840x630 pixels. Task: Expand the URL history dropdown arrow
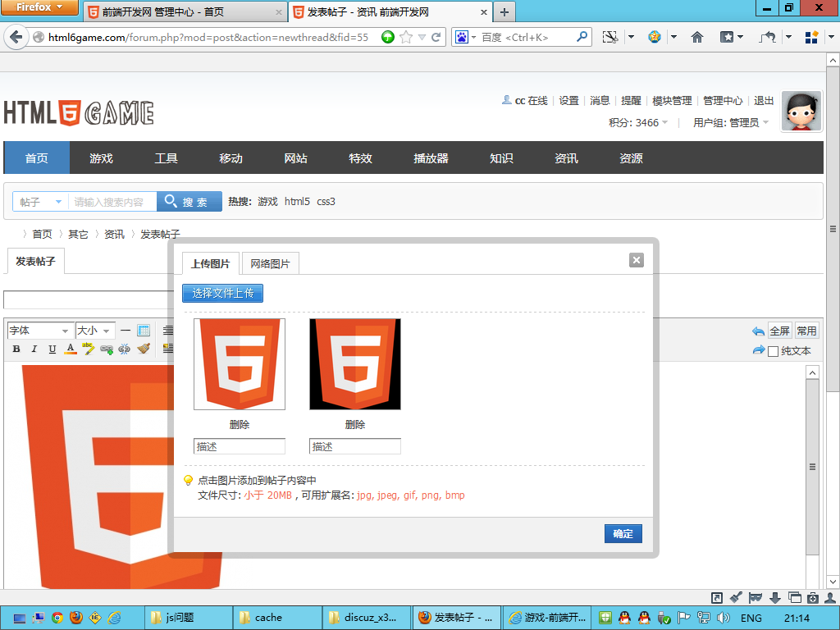422,37
